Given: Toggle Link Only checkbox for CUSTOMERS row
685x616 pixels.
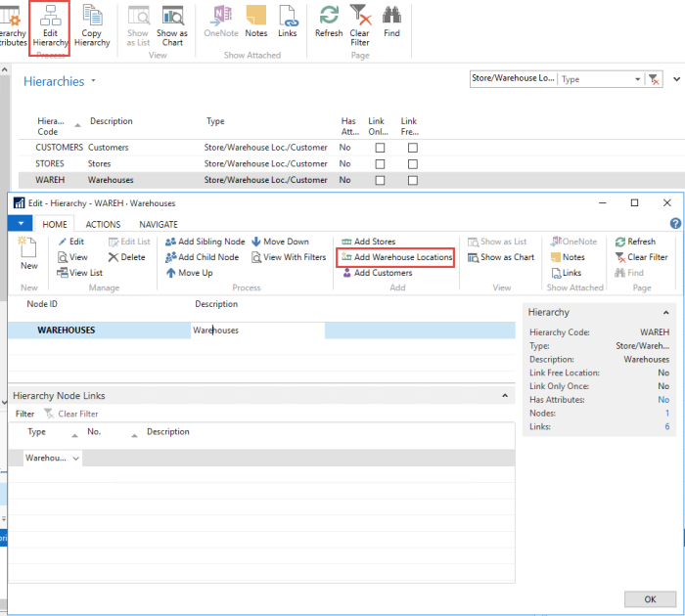Looking at the screenshot, I should pyautogui.click(x=380, y=148).
